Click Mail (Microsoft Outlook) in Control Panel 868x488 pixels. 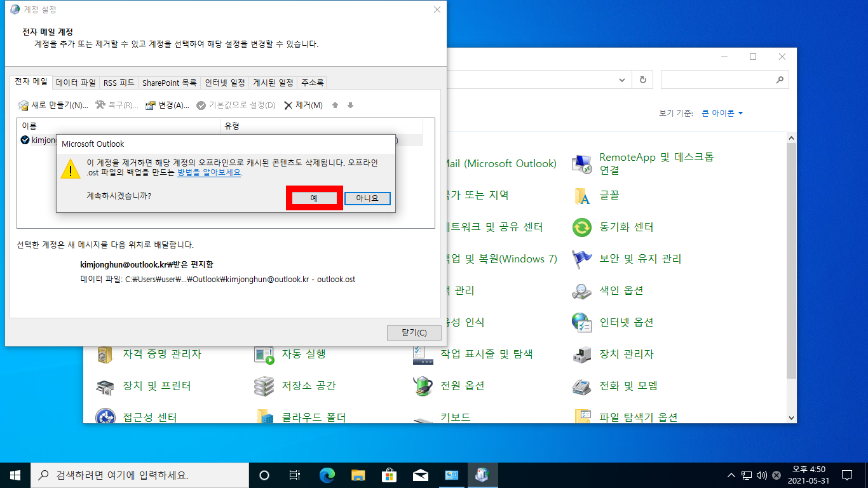point(502,163)
